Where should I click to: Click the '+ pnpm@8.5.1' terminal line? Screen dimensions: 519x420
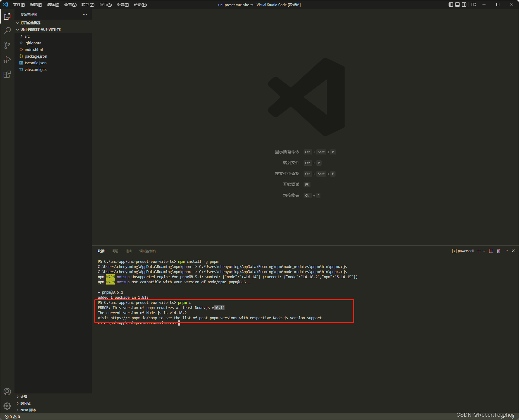(x=110, y=292)
